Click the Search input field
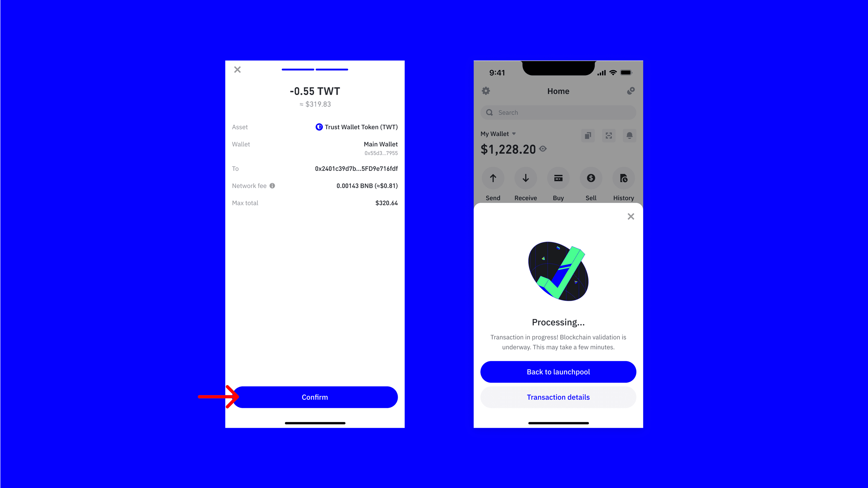Screen dimensions: 868x488 point(558,113)
